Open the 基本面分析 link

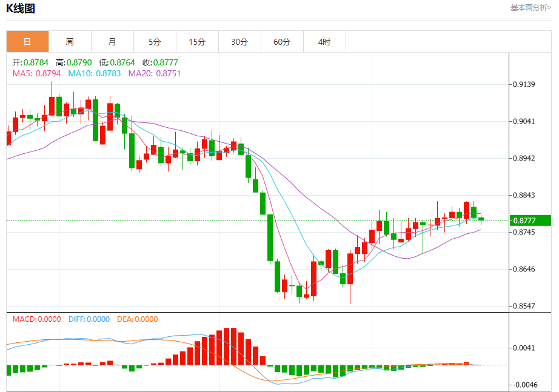click(x=531, y=8)
